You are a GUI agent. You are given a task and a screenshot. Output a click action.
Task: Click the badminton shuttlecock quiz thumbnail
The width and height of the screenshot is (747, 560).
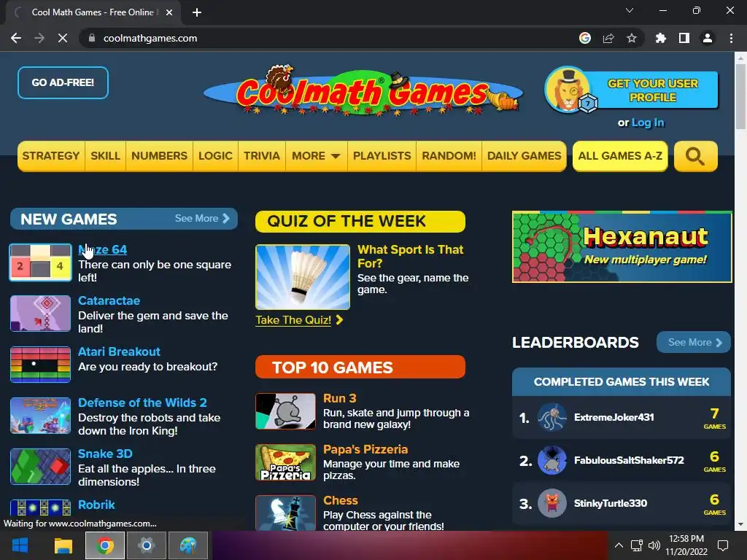tap(303, 277)
